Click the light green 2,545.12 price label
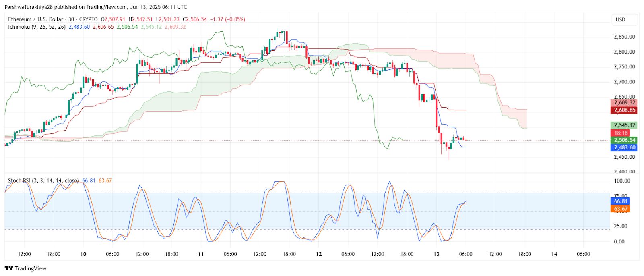Viewport: 644px width, 276px height. [624, 125]
